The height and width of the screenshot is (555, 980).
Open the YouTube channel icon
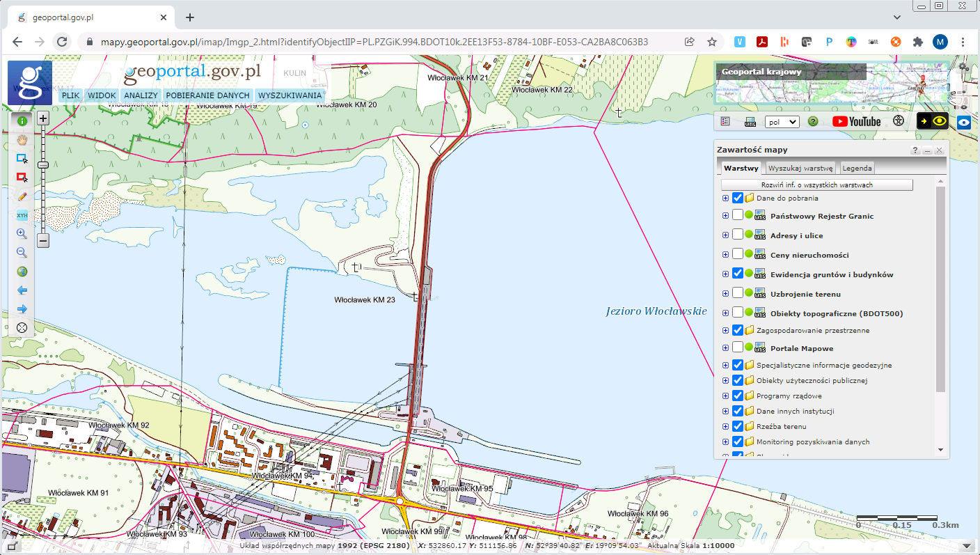coord(856,121)
